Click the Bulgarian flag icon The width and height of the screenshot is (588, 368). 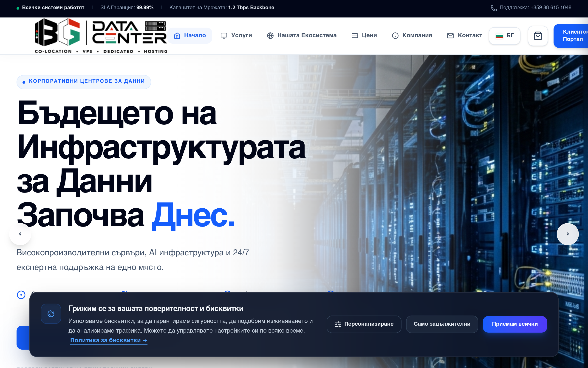point(499,36)
